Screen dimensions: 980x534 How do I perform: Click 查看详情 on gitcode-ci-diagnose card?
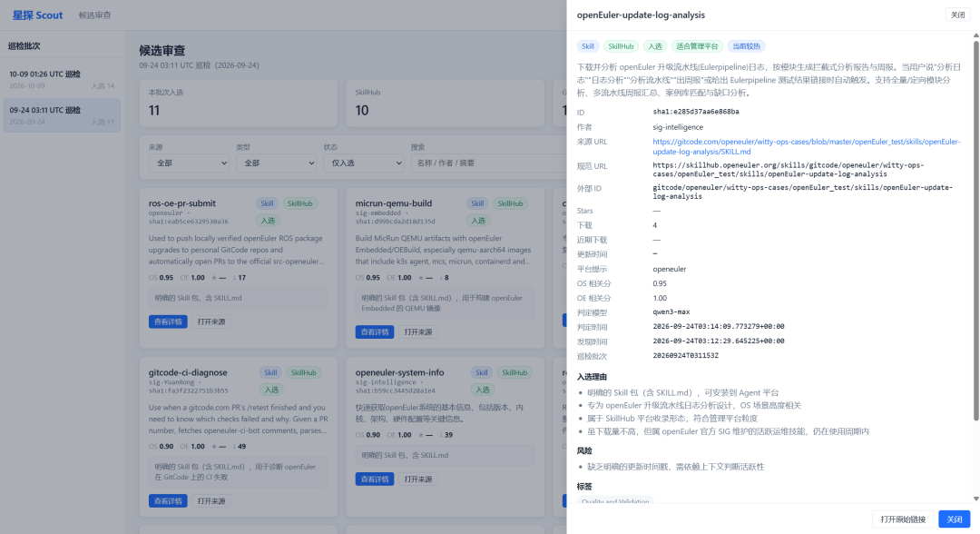[168, 501]
